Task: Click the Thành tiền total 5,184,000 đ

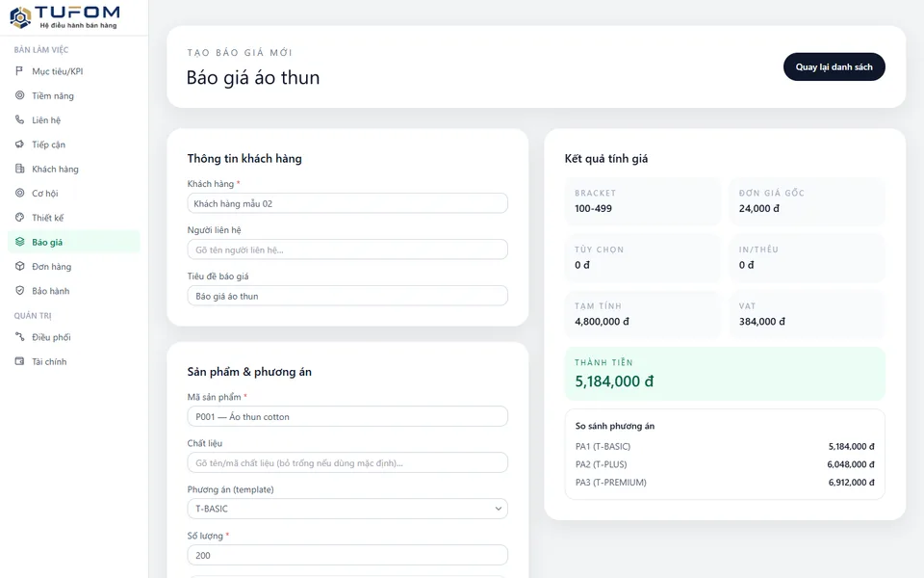Action: (614, 381)
